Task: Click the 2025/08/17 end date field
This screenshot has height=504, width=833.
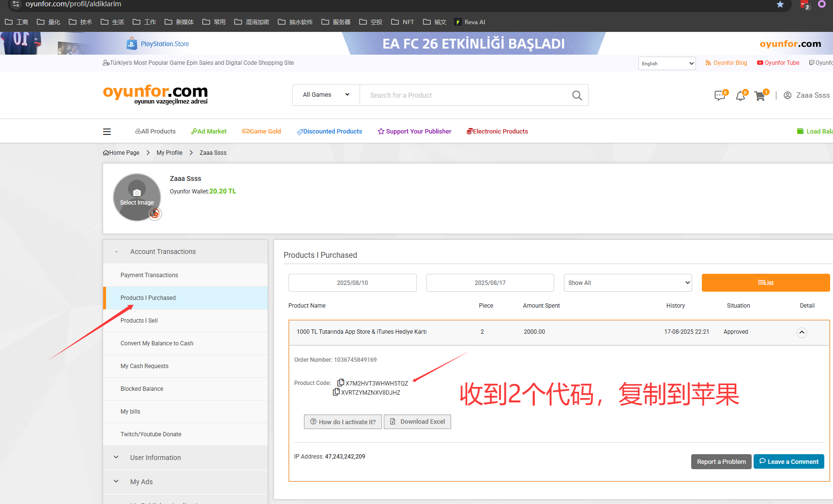Action: [490, 283]
